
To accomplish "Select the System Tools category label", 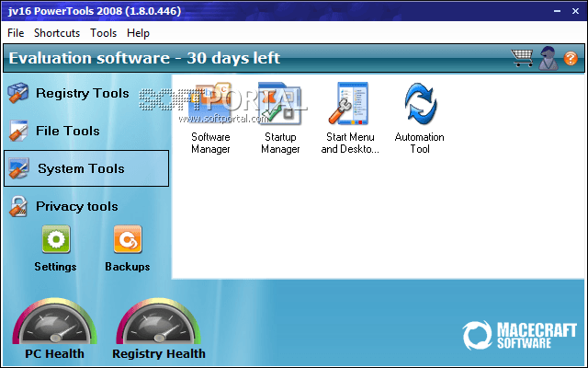I will click(81, 168).
